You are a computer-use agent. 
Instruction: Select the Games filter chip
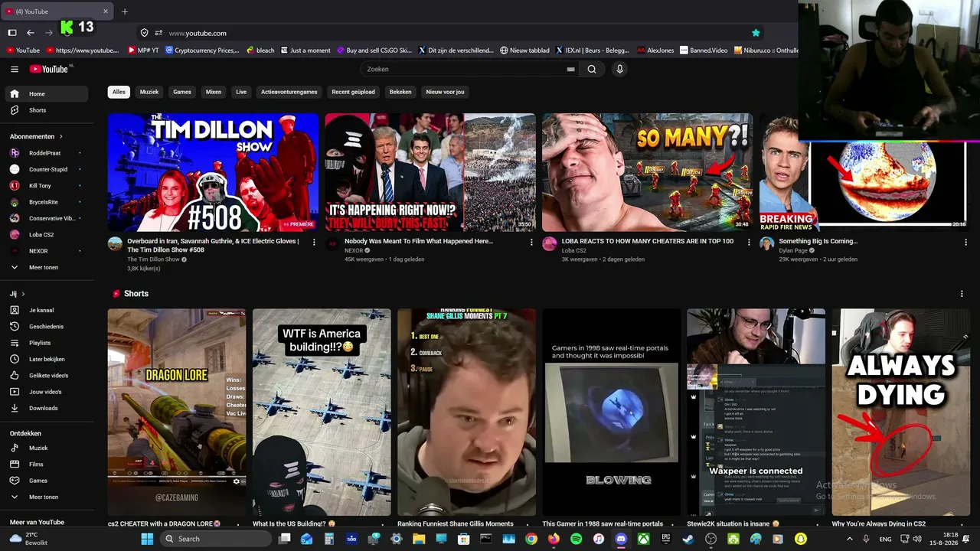tap(182, 92)
